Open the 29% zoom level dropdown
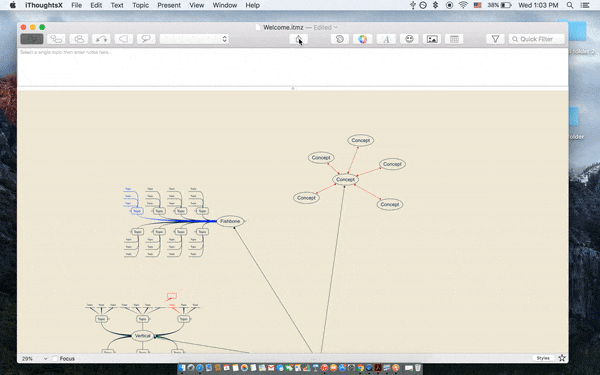 (34, 359)
